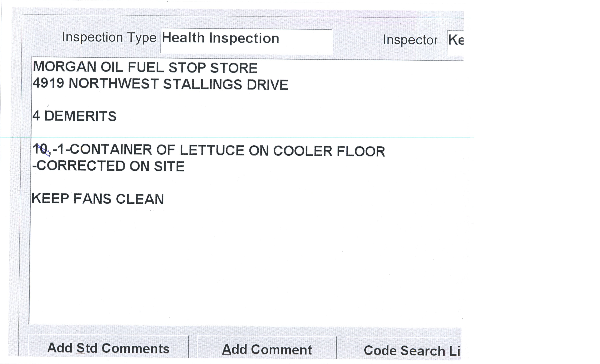Click the word COOLER in the violation text
This screenshot has width=600, height=364.
click(303, 151)
